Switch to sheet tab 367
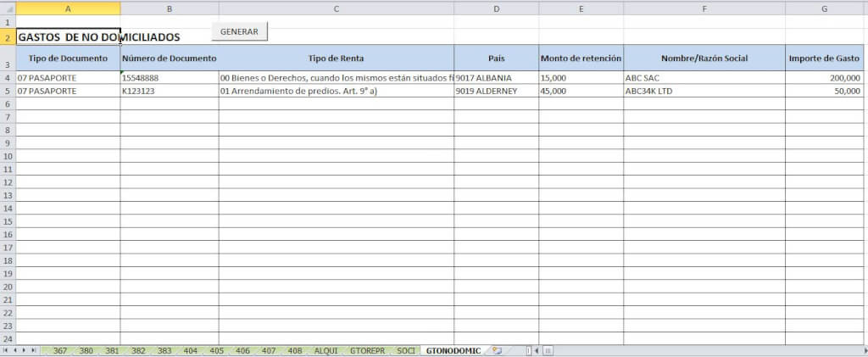Viewport: 868px width, 357px height. click(60, 350)
